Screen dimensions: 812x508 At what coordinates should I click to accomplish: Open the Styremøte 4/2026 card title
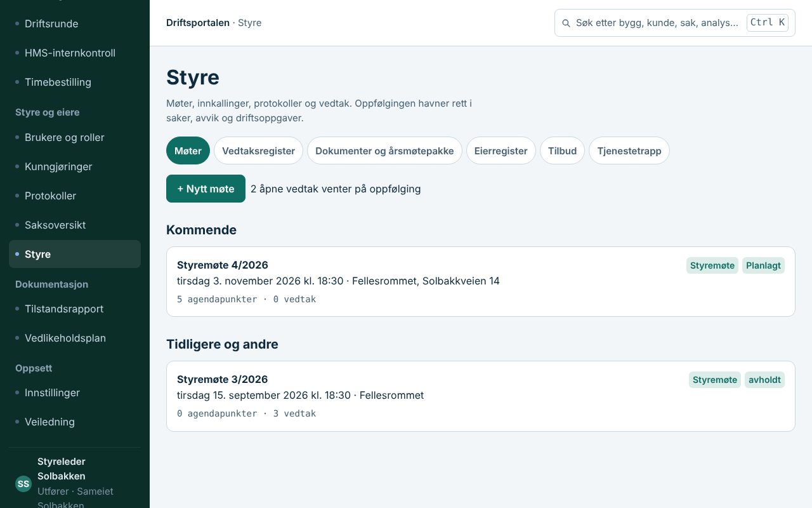(223, 265)
